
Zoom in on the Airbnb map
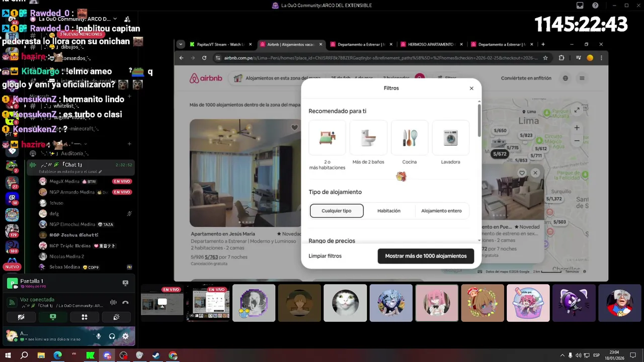(x=577, y=128)
